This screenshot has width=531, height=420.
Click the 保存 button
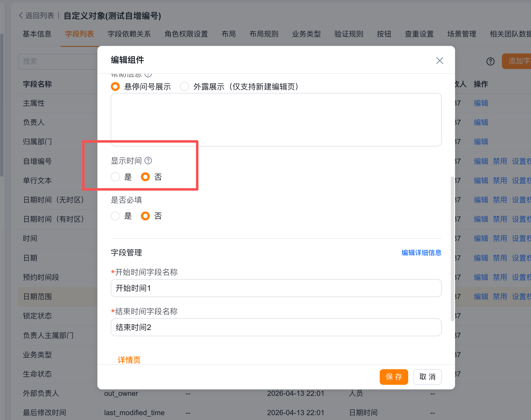pyautogui.click(x=394, y=377)
